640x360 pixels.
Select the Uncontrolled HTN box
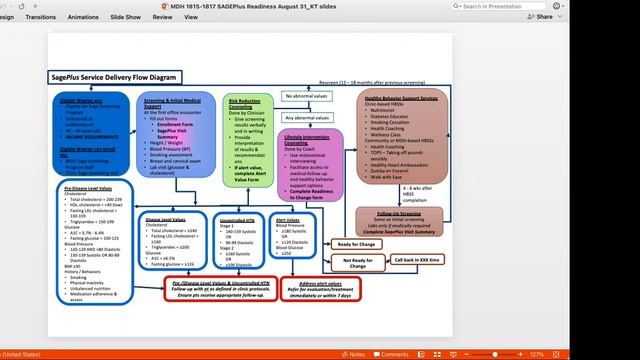coord(238,241)
